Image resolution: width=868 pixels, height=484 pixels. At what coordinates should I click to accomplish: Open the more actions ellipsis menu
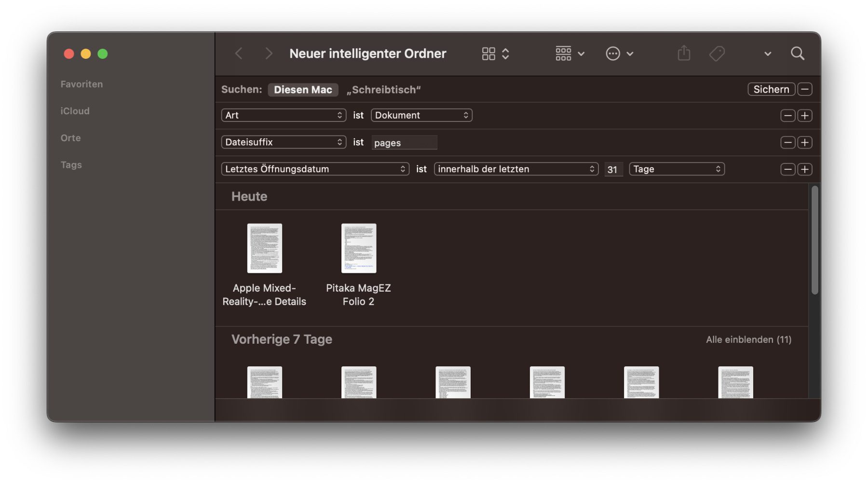pyautogui.click(x=619, y=54)
